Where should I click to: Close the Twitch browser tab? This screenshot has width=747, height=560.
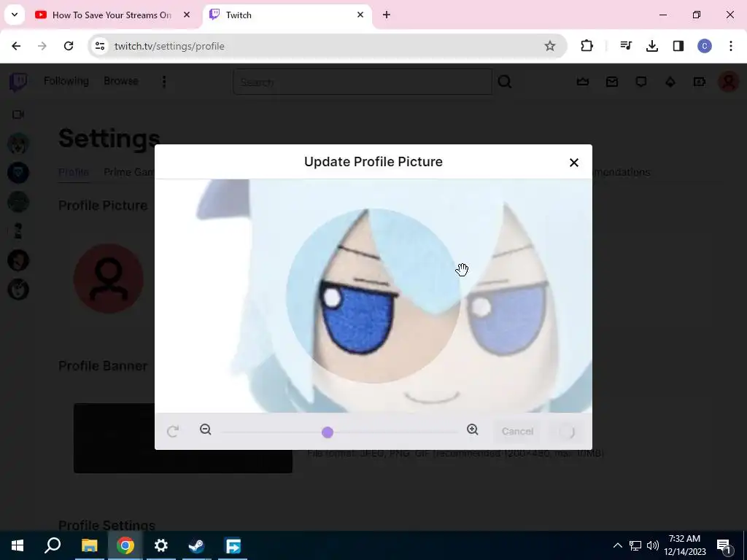point(360,15)
